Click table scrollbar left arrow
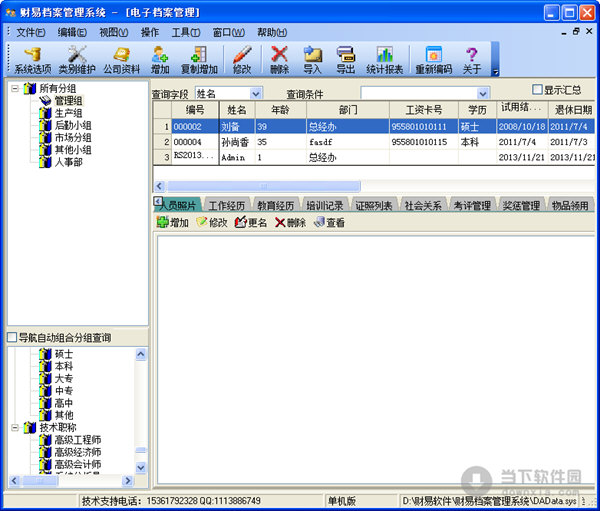 (160, 186)
